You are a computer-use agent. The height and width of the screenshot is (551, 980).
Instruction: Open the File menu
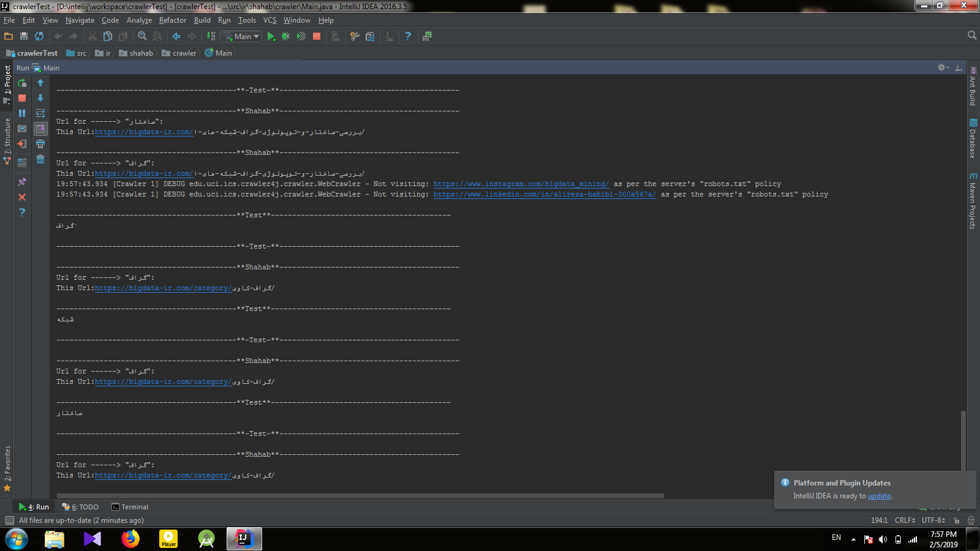pyautogui.click(x=9, y=20)
